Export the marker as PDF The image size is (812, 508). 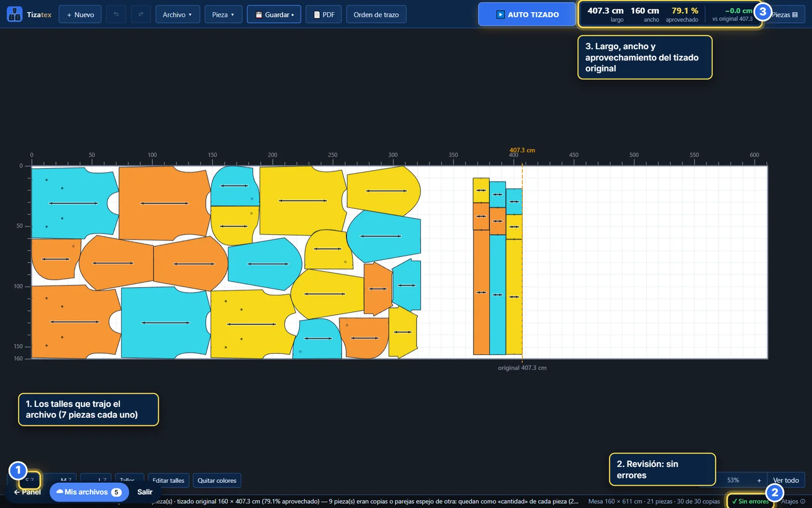click(x=324, y=14)
